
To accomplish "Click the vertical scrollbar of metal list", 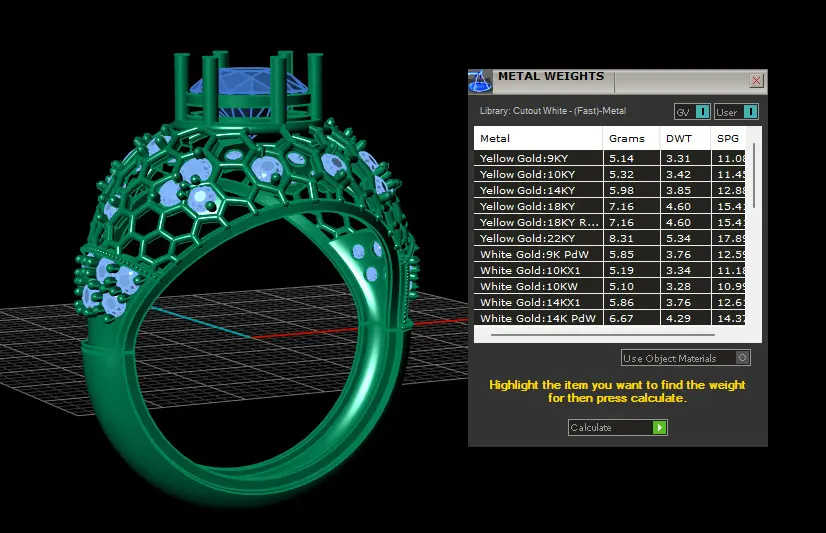I will 754,175.
